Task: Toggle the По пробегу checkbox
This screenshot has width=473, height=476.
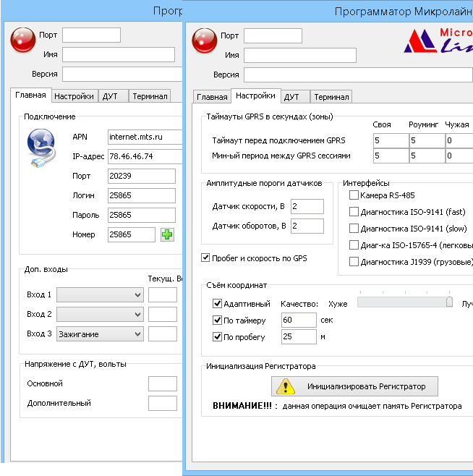Action: click(218, 337)
